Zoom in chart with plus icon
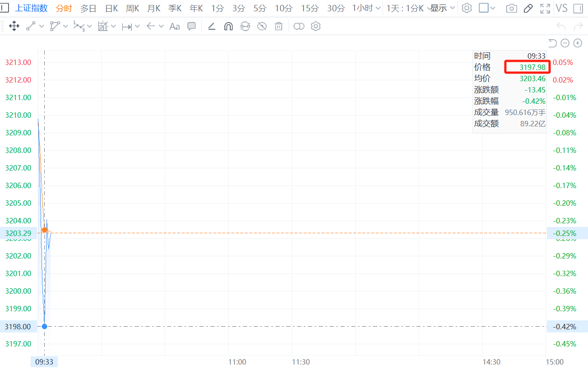The height and width of the screenshot is (374, 588). [578, 43]
